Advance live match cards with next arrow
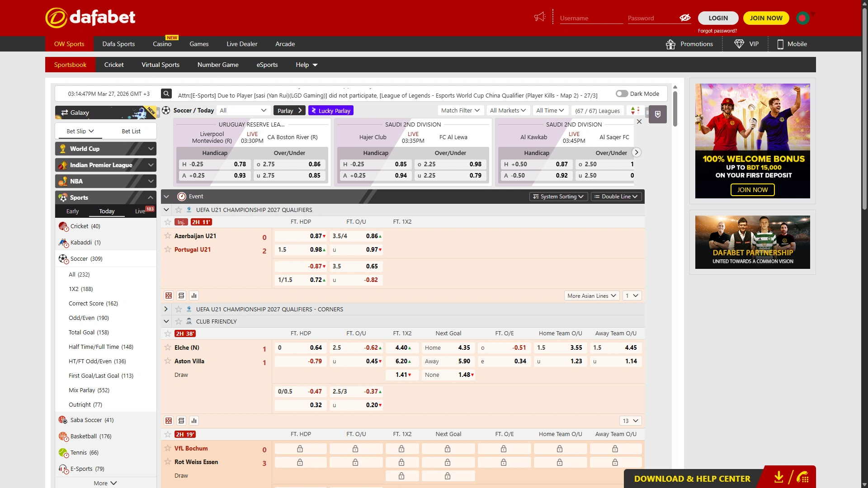This screenshot has height=488, width=868. [x=637, y=152]
